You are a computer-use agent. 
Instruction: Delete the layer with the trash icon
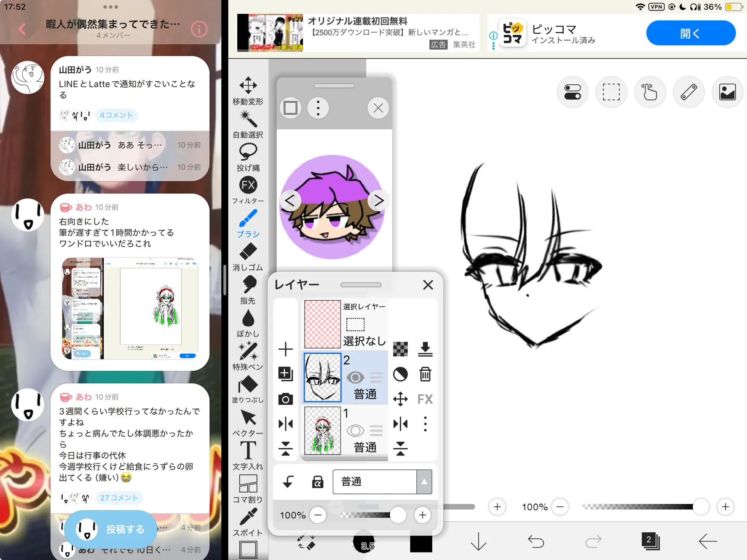point(425,374)
